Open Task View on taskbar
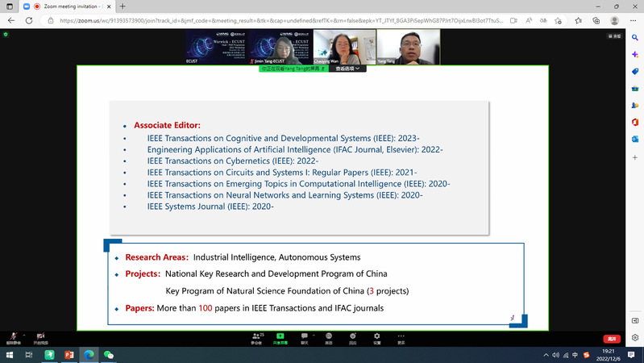The width and height of the screenshot is (644, 363). (29, 355)
